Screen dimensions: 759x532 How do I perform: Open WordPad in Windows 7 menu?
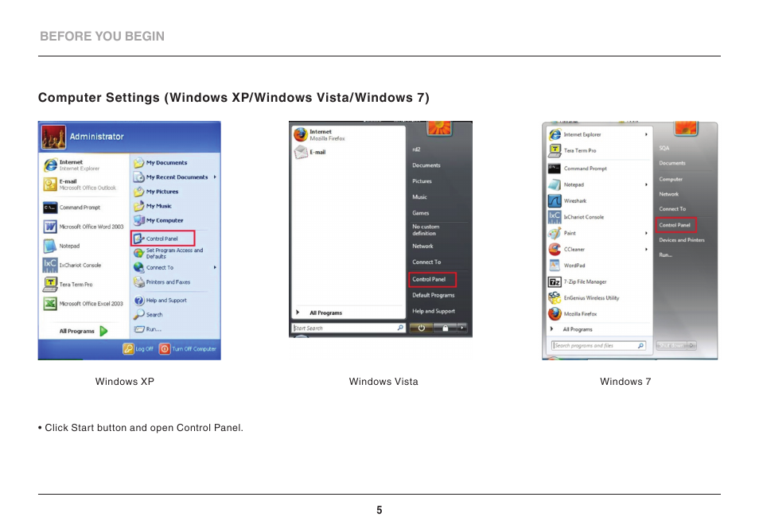pos(566,266)
